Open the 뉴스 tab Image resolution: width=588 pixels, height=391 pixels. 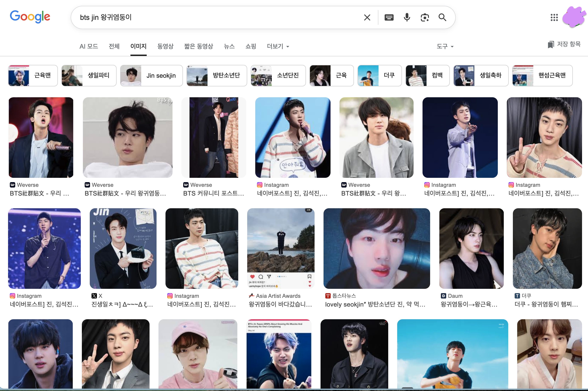coord(229,46)
